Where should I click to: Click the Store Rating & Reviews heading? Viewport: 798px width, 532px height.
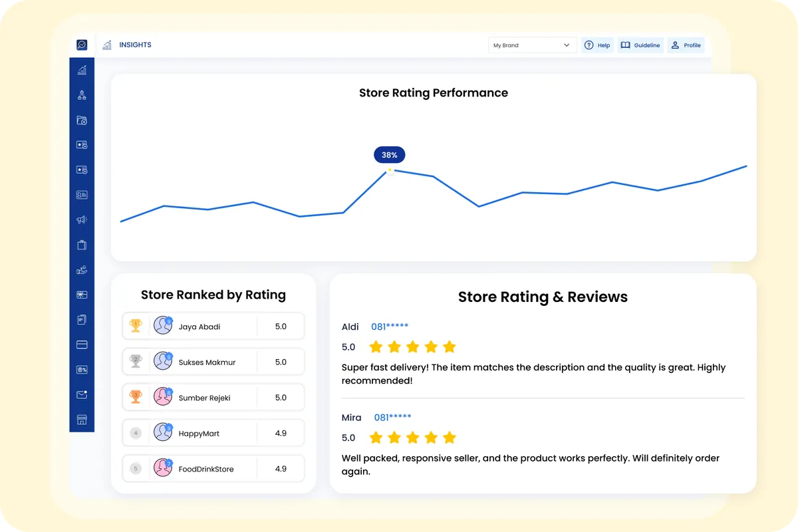[x=543, y=297]
